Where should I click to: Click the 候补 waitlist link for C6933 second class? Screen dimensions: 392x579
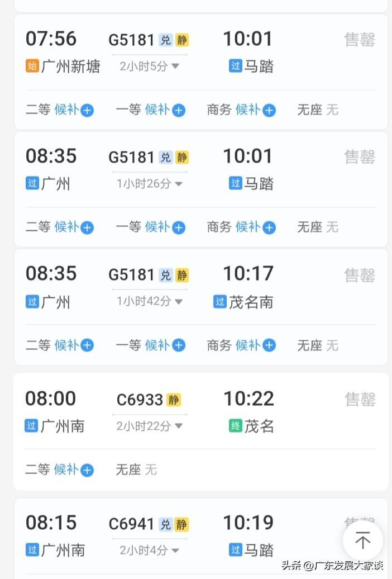67,470
